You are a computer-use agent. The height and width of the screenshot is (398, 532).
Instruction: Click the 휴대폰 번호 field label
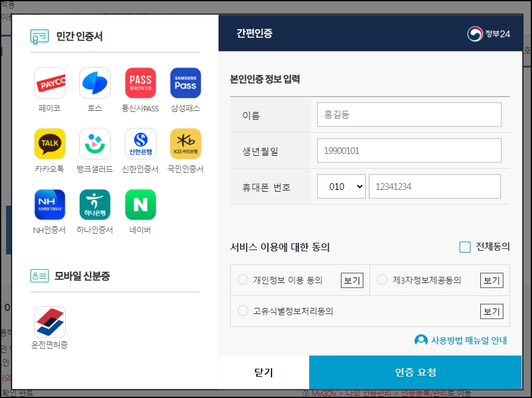coord(267,187)
